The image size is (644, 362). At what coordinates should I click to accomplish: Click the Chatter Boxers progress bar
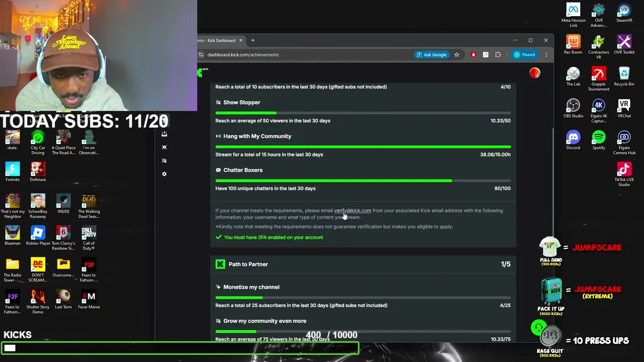(x=363, y=180)
